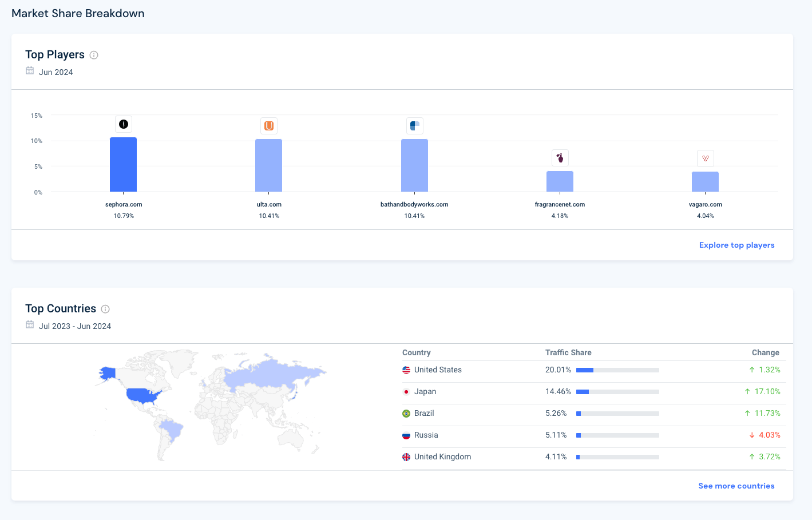Click the green up arrow beside 17.10%
The width and height of the screenshot is (812, 520).
(747, 392)
